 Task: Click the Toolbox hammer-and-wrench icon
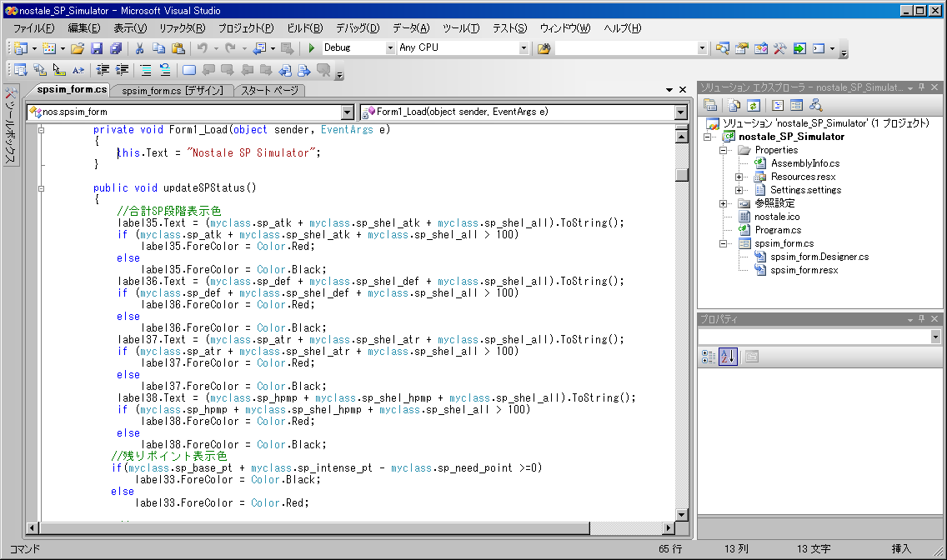780,48
